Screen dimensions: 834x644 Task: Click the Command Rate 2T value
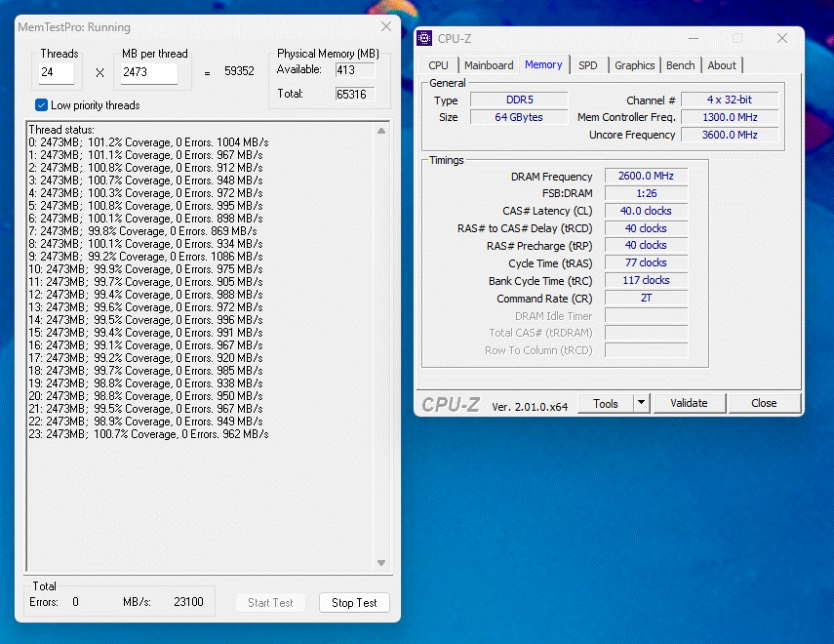[x=646, y=298]
